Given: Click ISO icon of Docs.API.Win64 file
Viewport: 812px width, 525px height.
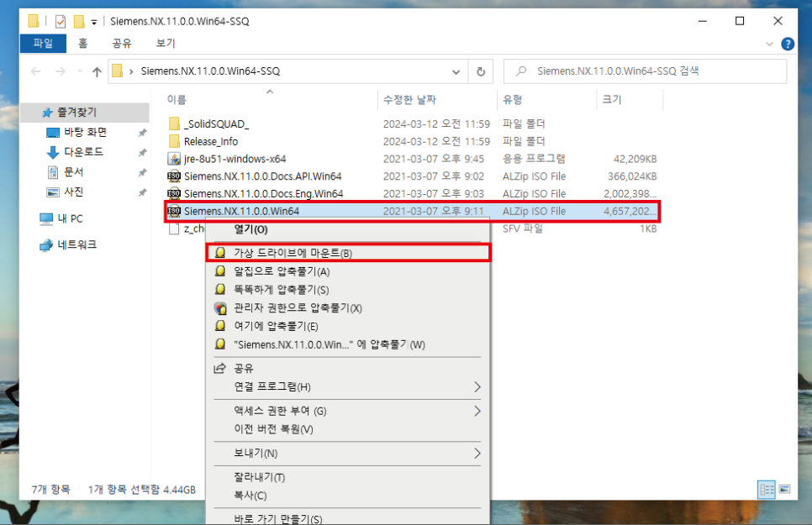Looking at the screenshot, I should tap(175, 176).
